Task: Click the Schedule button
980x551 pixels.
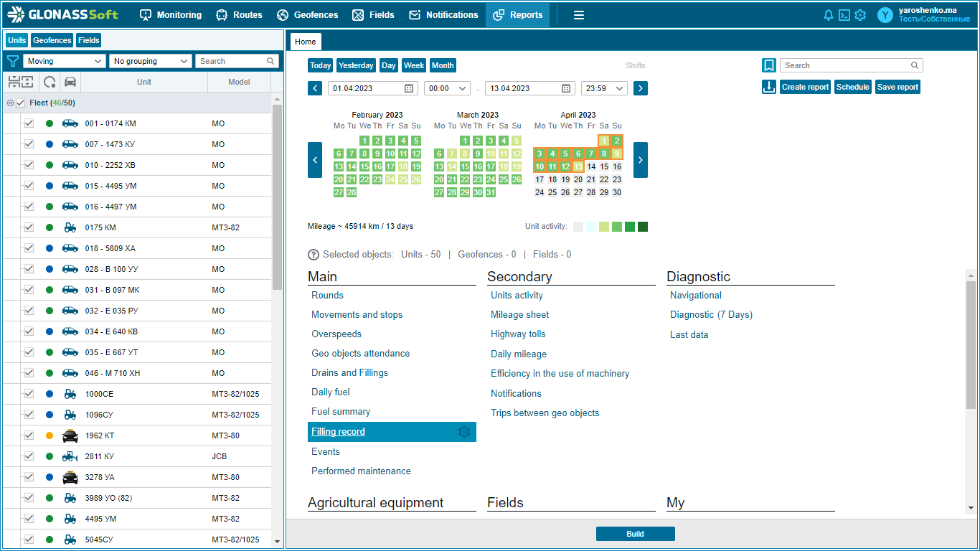Action: pos(853,87)
